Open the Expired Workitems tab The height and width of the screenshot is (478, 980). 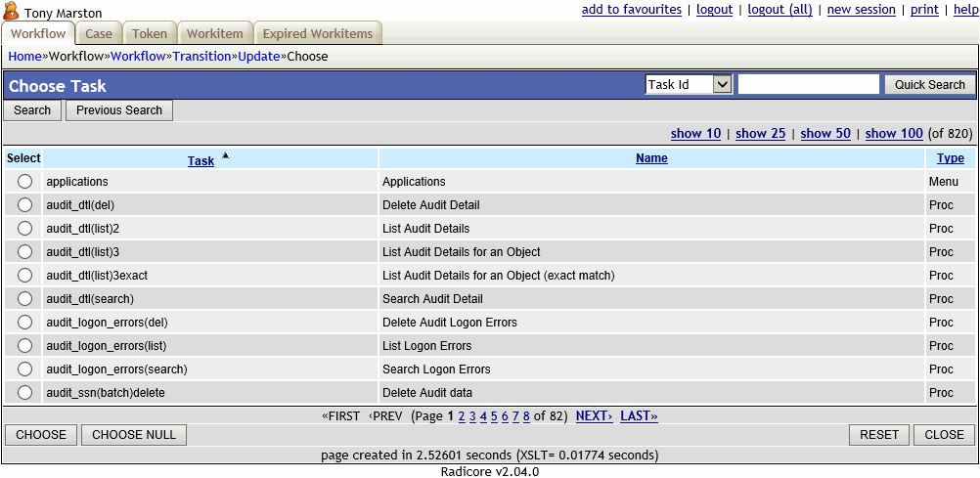pyautogui.click(x=318, y=34)
